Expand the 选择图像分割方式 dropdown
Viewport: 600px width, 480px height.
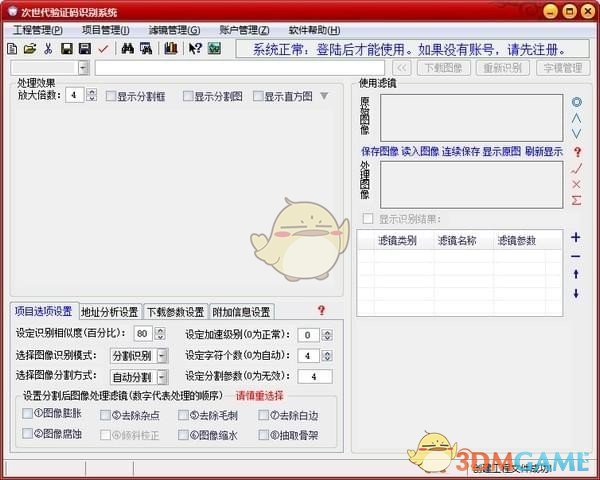tap(162, 376)
